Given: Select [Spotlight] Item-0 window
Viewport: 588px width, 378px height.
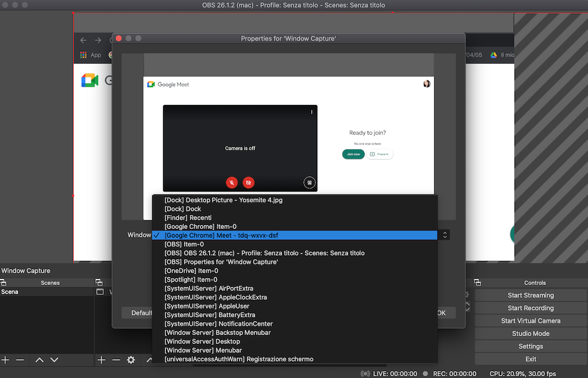Looking at the screenshot, I should click(295, 279).
